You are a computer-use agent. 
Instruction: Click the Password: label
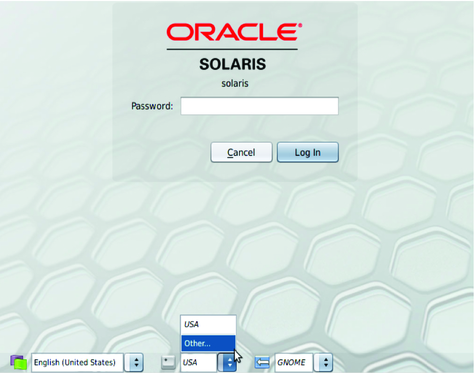[x=152, y=106]
